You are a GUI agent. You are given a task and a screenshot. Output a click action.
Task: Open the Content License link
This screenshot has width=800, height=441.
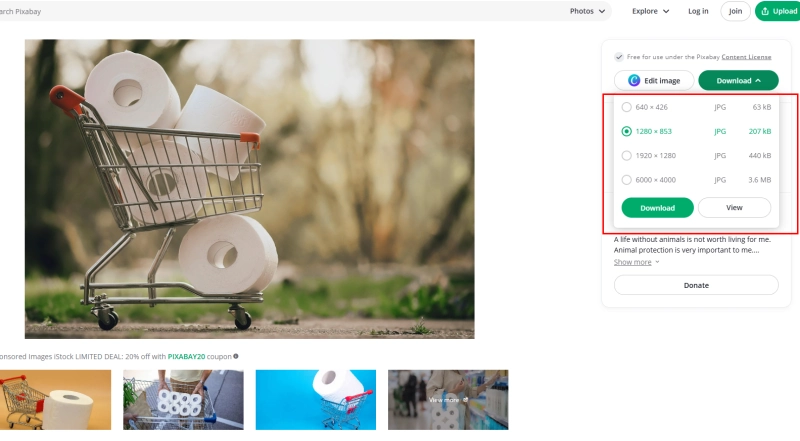click(748, 57)
